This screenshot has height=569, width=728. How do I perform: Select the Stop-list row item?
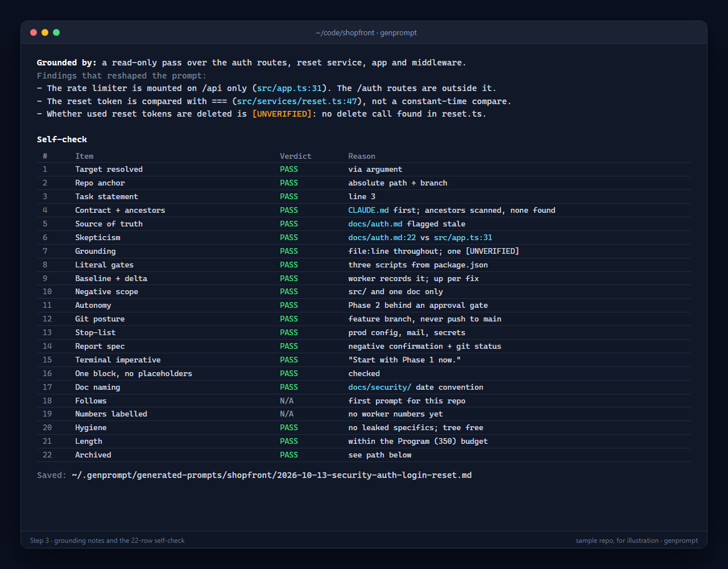coord(96,332)
